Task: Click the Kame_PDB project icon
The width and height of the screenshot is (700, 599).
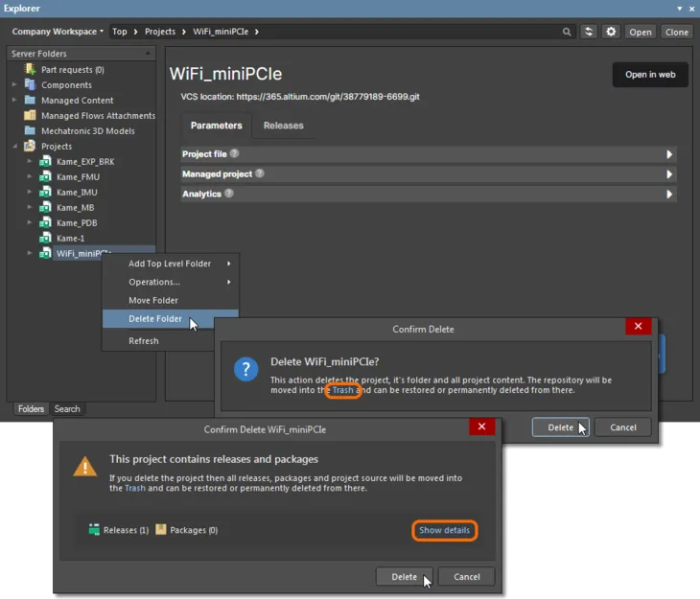Action: (45, 222)
